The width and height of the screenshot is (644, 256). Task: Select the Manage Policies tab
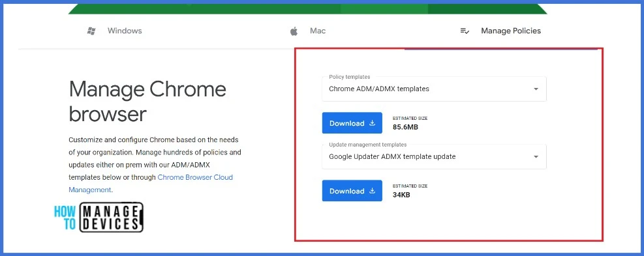pos(511,31)
